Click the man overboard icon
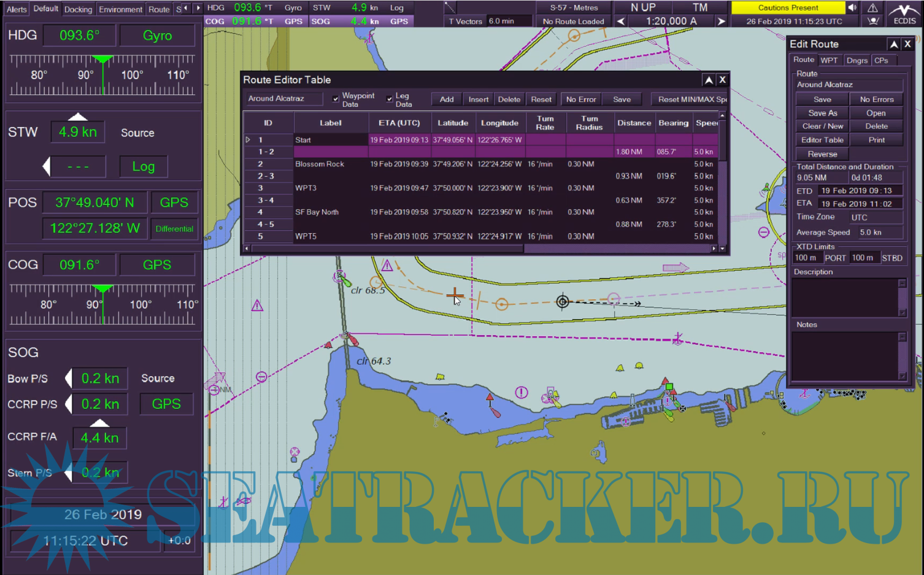Image resolution: width=924 pixels, height=575 pixels. (872, 21)
